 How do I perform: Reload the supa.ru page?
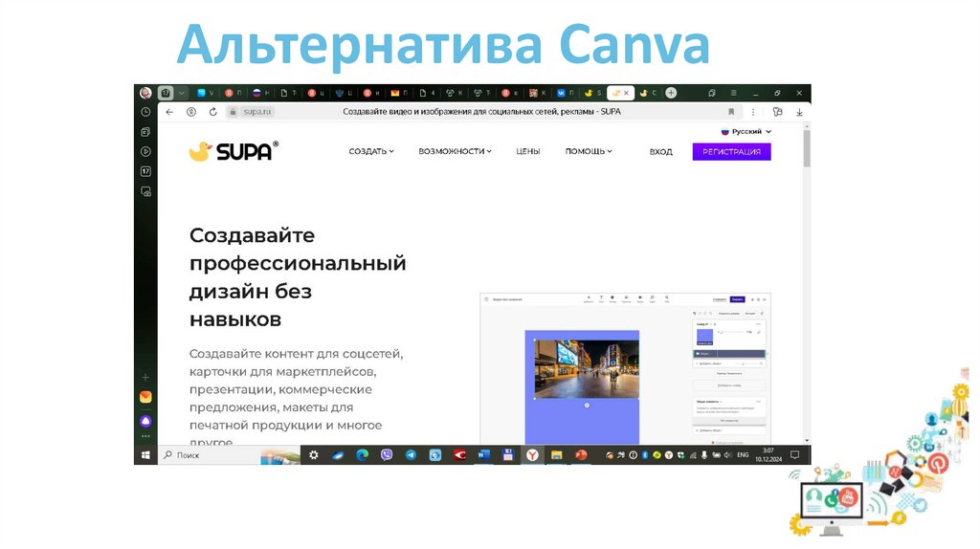[212, 112]
